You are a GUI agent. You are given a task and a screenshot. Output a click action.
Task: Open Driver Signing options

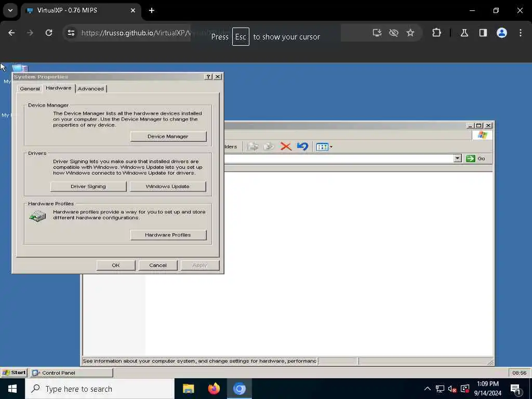pos(88,187)
